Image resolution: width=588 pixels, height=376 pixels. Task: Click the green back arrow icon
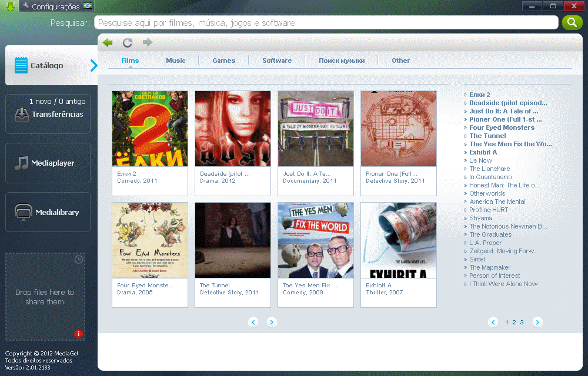(x=108, y=42)
